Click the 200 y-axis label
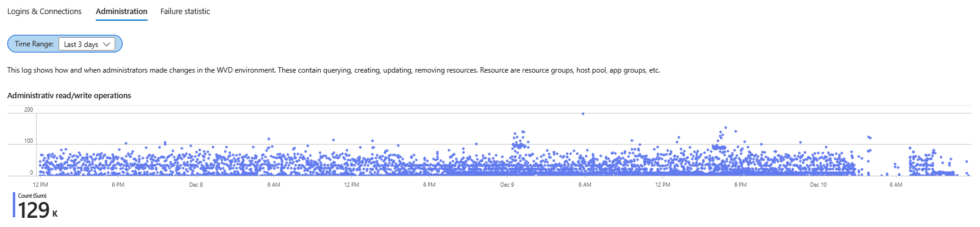980x227 pixels. point(29,110)
